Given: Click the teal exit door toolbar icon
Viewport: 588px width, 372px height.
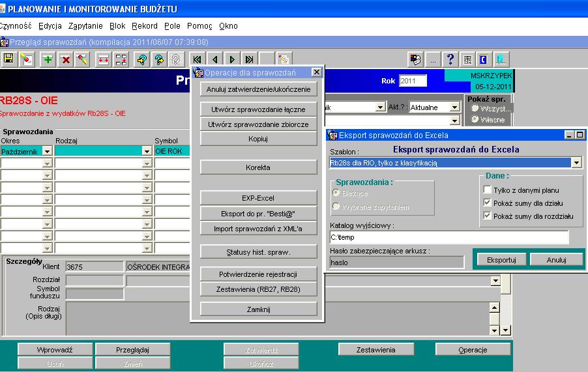Looking at the screenshot, I should coord(501,59).
